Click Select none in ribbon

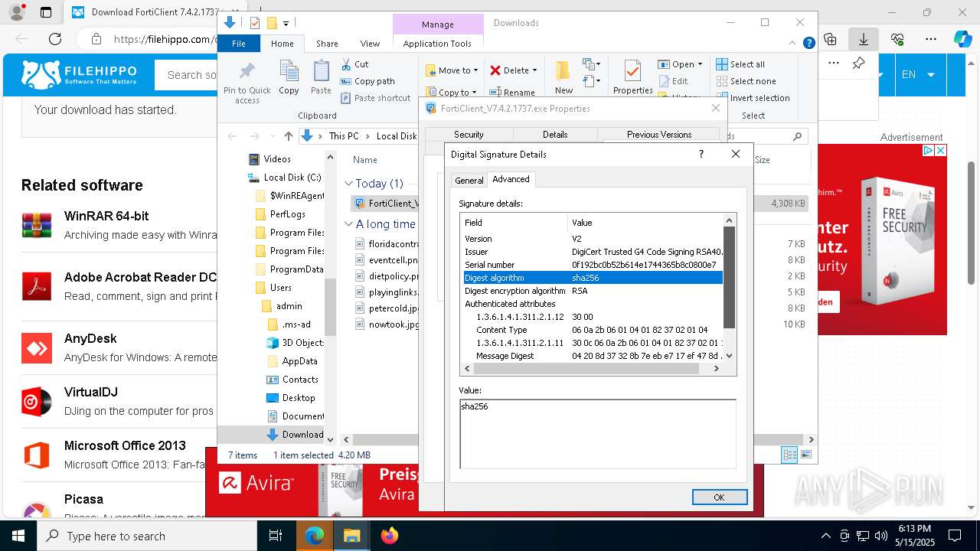coord(746,81)
